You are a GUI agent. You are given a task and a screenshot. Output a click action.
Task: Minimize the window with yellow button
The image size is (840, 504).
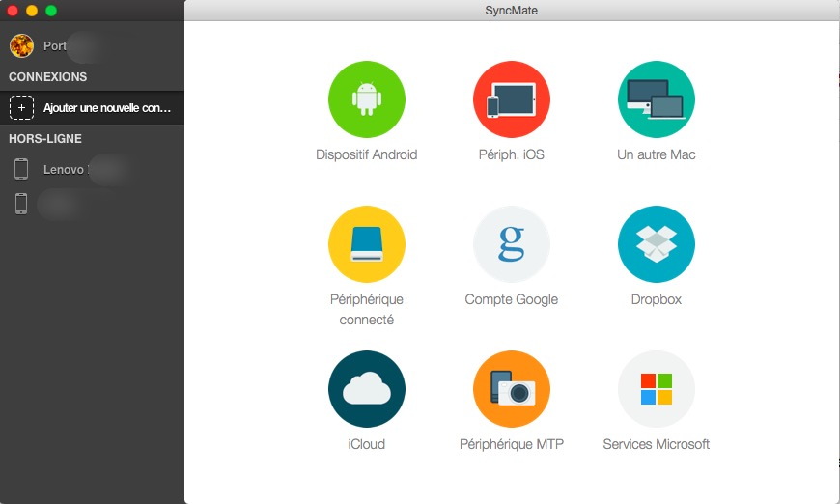32,10
